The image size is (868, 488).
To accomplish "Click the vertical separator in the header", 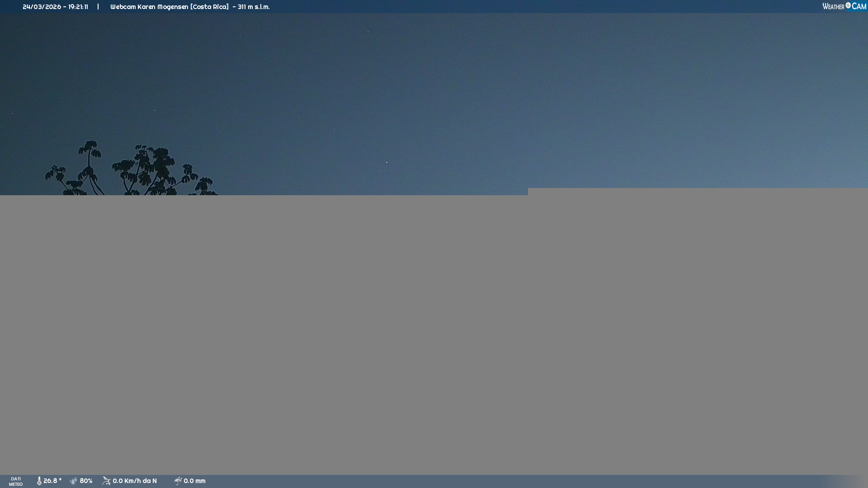I will click(98, 7).
